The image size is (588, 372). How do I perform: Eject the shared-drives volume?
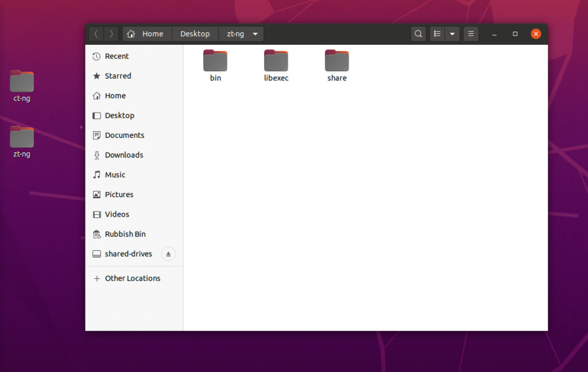[168, 254]
